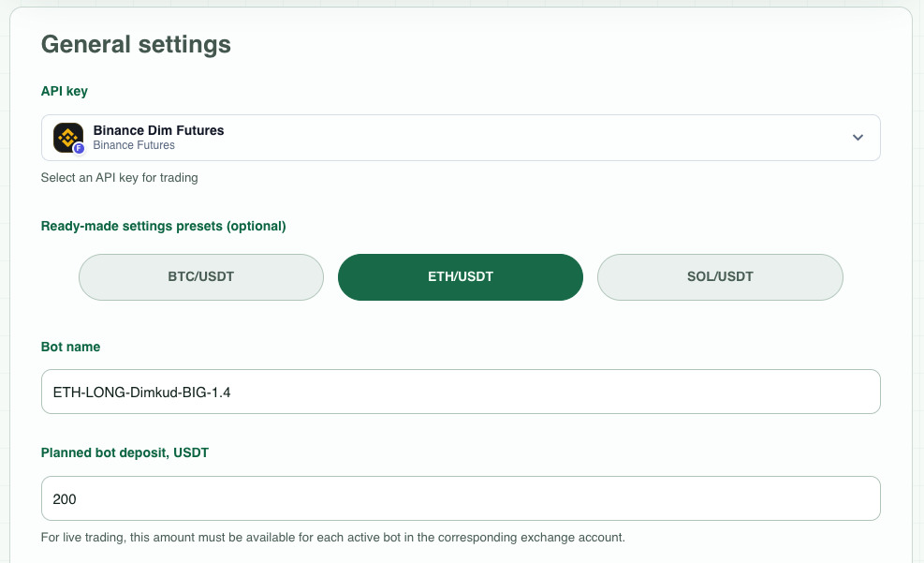This screenshot has width=924, height=563.
Task: Click into the Planned bot deposit field
Action: pos(461,498)
